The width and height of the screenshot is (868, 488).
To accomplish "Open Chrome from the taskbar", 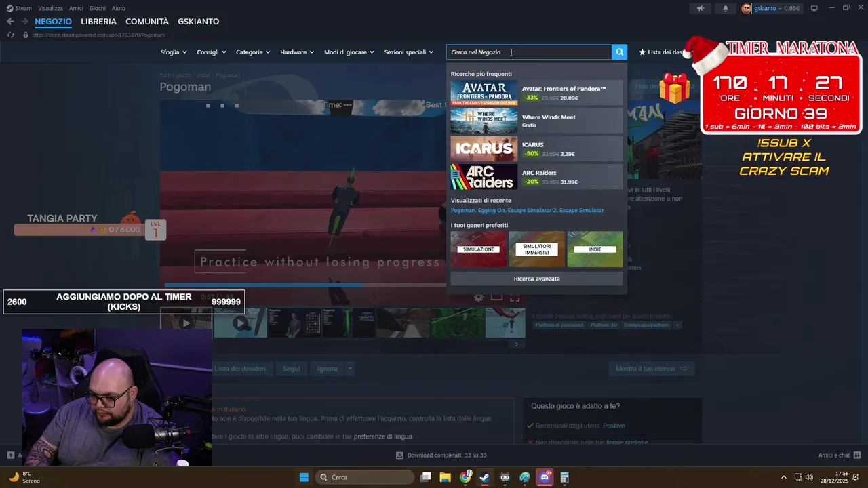I will pyautogui.click(x=465, y=477).
